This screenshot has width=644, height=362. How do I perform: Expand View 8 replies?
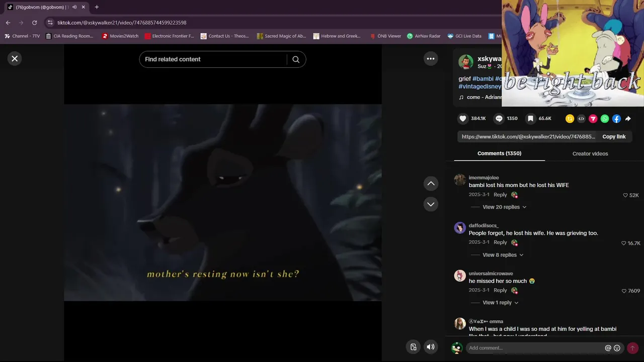503,255
